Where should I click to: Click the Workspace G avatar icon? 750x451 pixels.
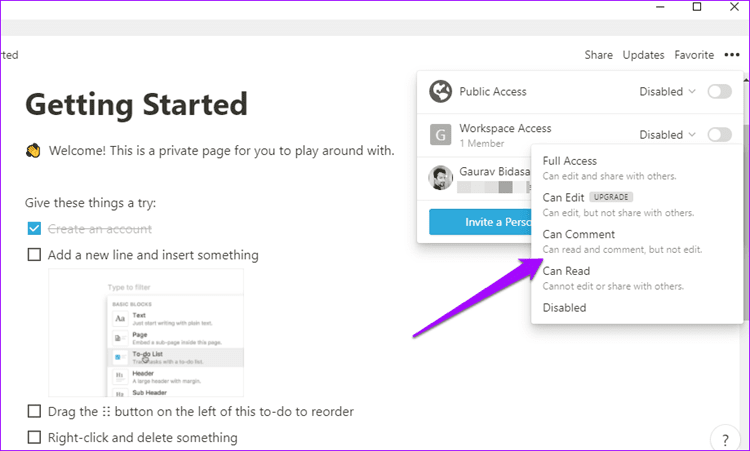[440, 135]
